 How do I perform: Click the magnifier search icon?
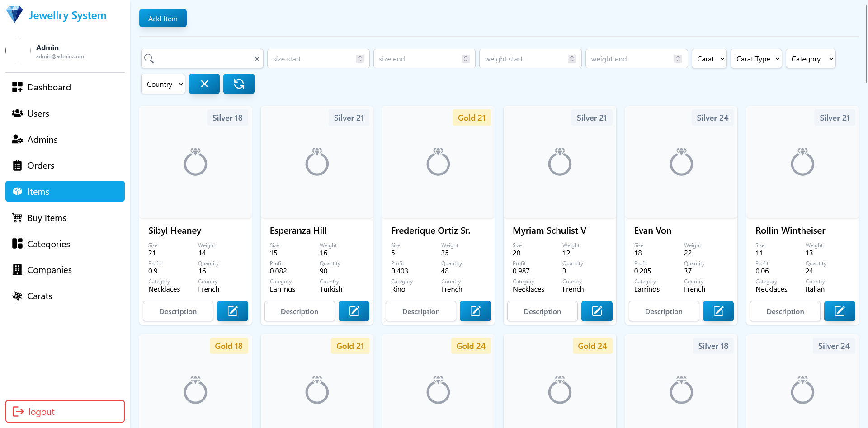tap(149, 59)
